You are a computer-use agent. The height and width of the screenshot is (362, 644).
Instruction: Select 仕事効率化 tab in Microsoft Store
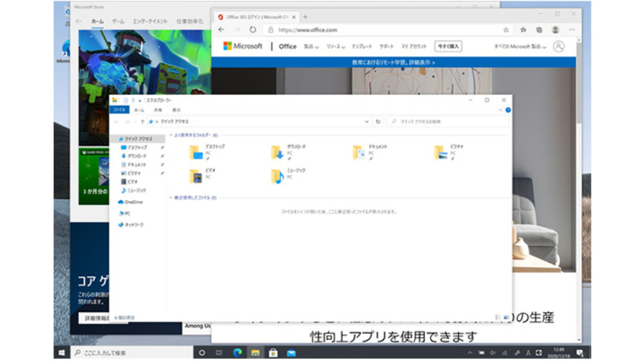(190, 22)
